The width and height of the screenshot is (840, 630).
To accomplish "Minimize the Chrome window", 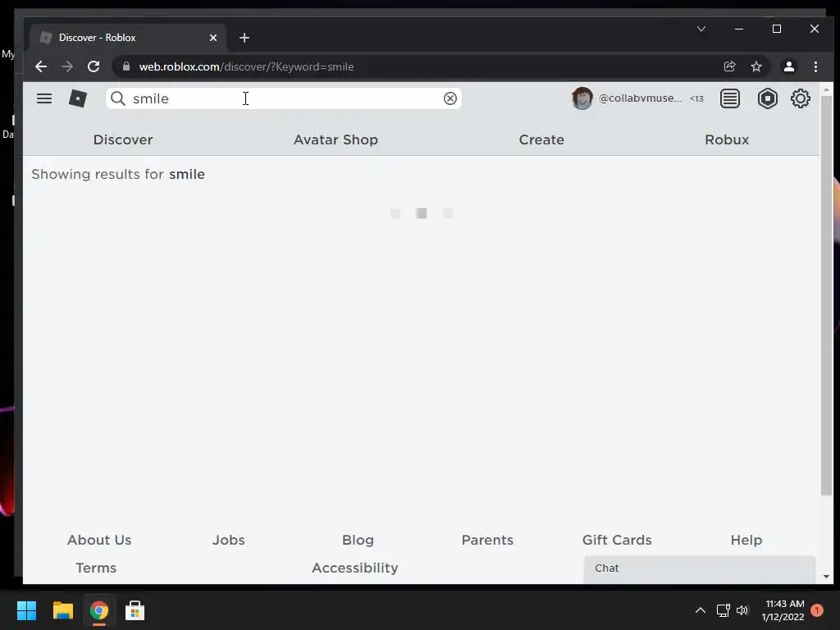I will (739, 29).
